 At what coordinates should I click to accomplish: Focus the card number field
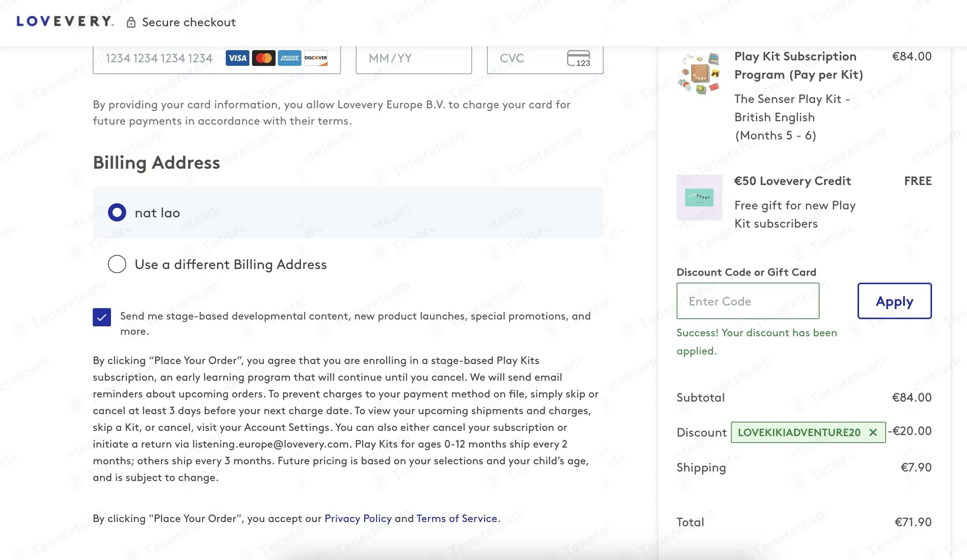click(217, 58)
